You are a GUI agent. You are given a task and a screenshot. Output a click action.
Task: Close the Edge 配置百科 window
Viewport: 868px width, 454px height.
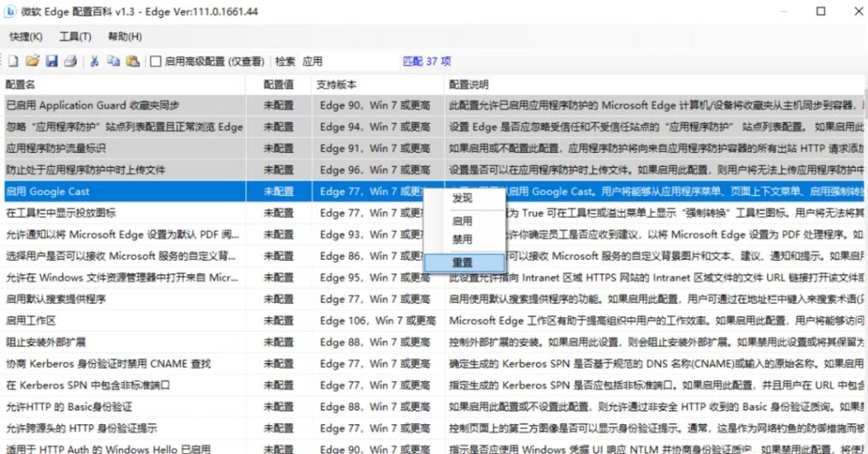click(859, 11)
